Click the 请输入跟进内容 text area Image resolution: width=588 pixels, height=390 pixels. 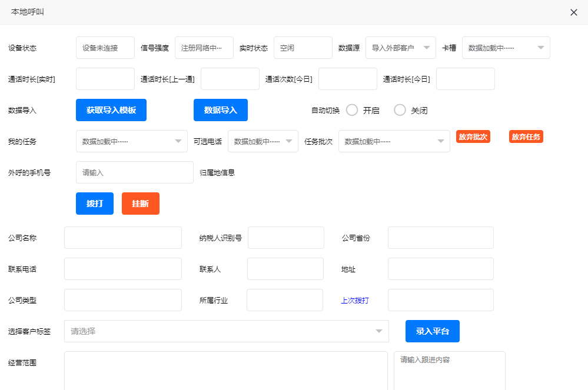coord(449,371)
